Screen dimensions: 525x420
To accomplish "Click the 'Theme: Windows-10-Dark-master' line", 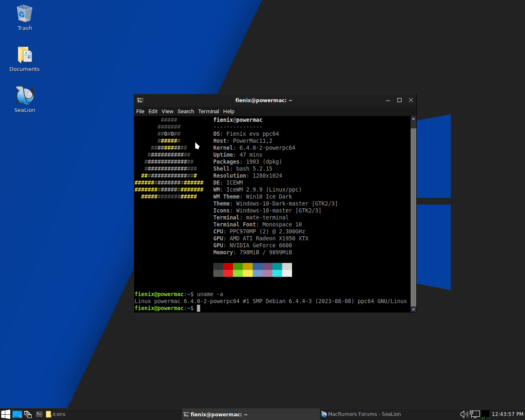I will click(x=276, y=203).
